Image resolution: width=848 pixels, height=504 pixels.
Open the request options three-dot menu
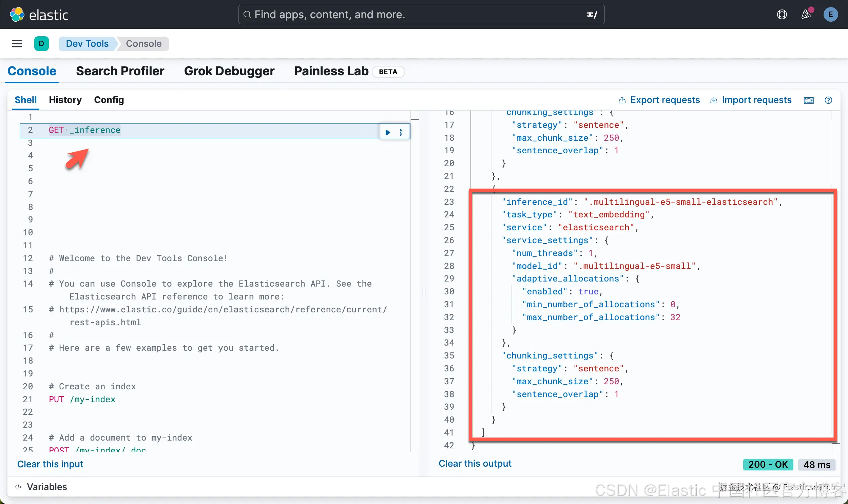pyautogui.click(x=401, y=132)
